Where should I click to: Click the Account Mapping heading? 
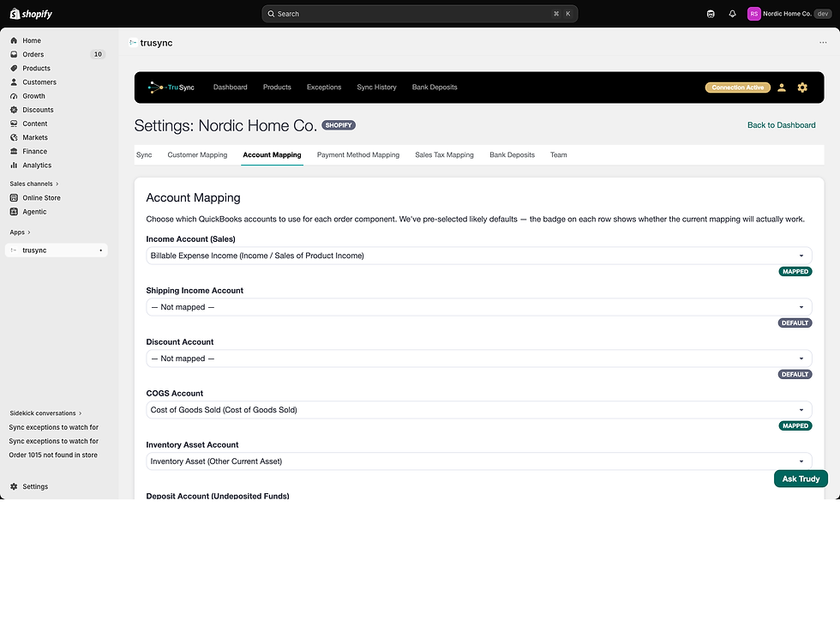[194, 198]
